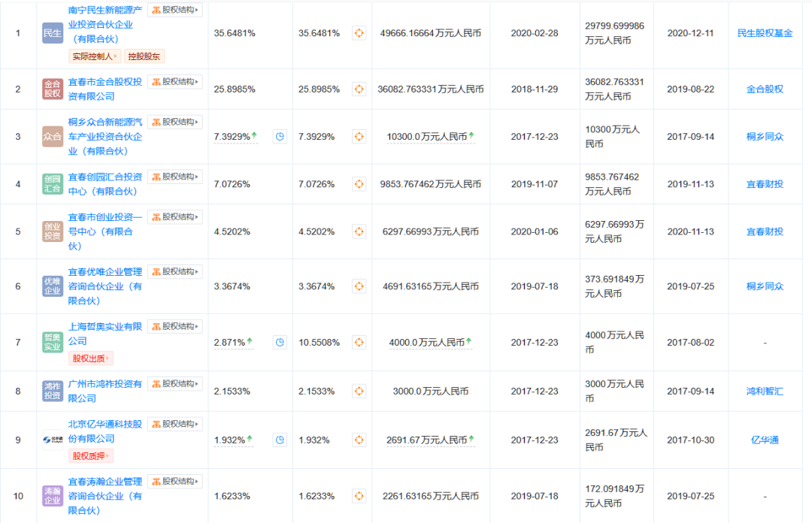Open the 亿华通 link in the last column

coord(765,440)
